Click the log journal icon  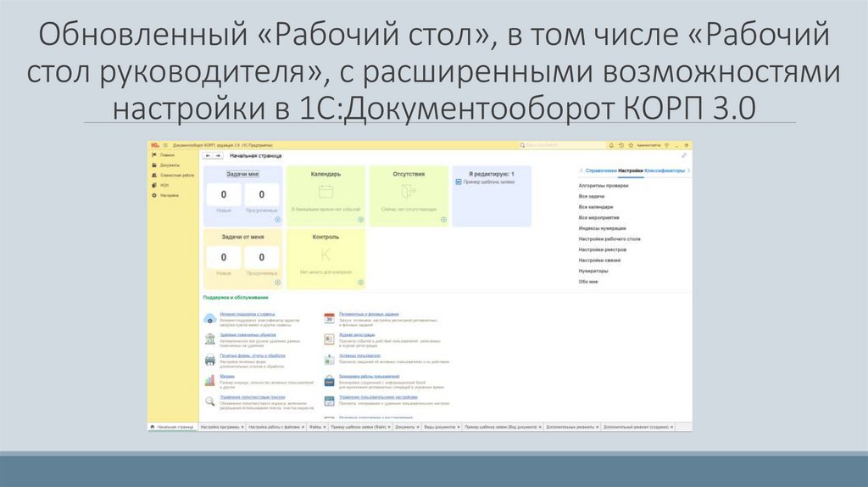point(330,339)
